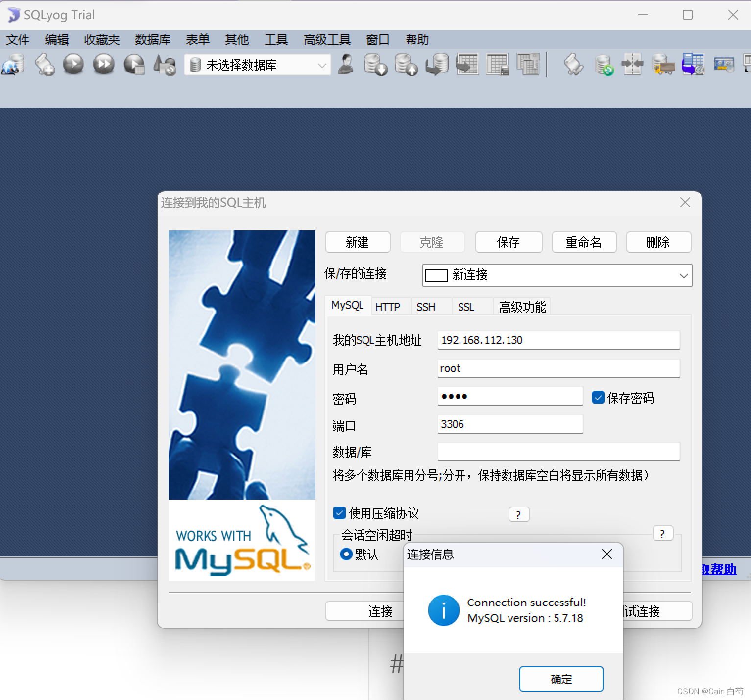Screen dimensions: 751x700
Task: Click the overlapping tables toolbar icon
Action: pos(528,65)
